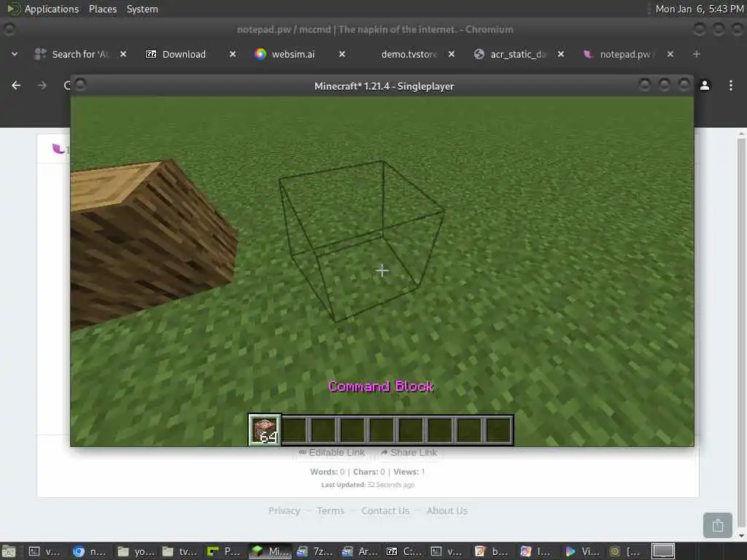The image size is (747, 560).
Task: Open the "tv..." folder taskbar entry
Action: (x=179, y=551)
